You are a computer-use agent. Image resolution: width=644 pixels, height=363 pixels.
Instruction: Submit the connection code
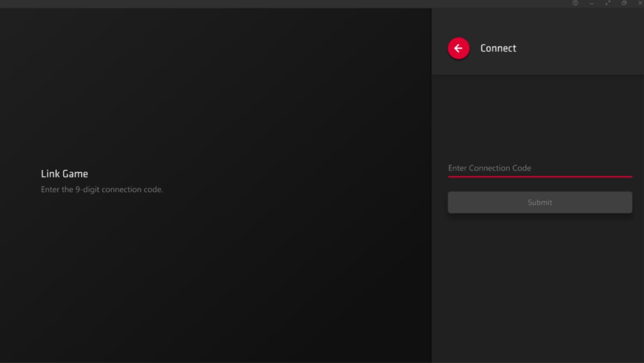[540, 202]
